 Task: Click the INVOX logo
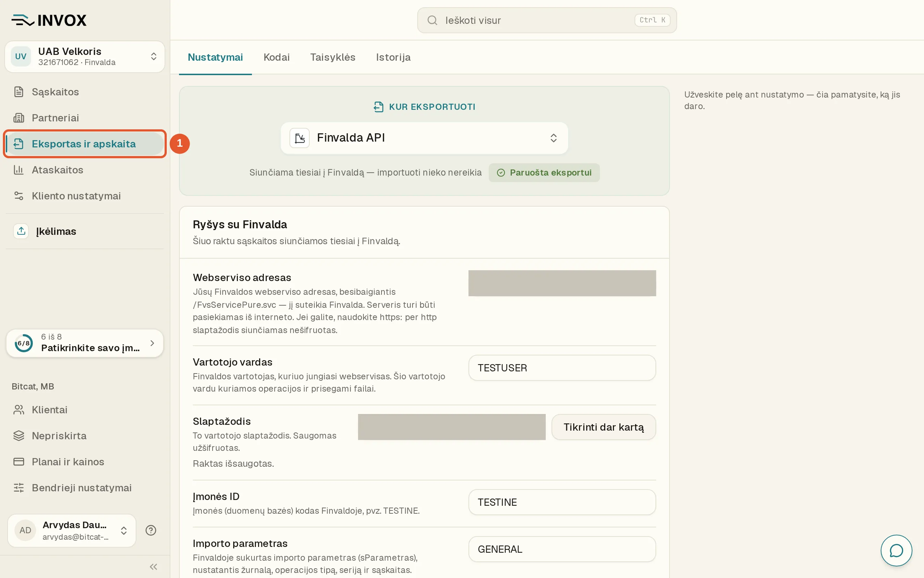coord(49,20)
